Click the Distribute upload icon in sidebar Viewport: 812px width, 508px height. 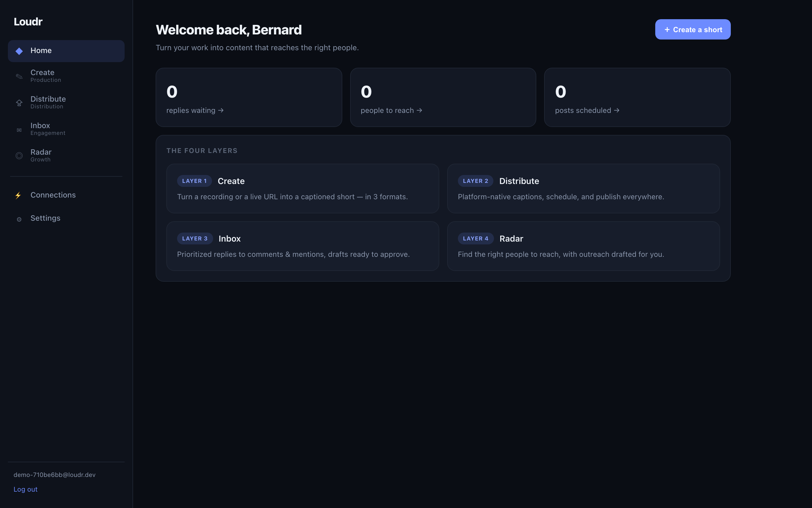pyautogui.click(x=19, y=103)
